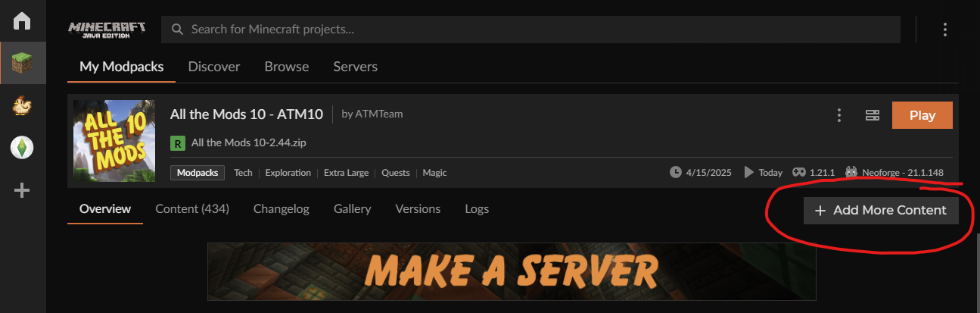Click the 1.21.1 game version text
Screen dimensions: 980x313
822,172
